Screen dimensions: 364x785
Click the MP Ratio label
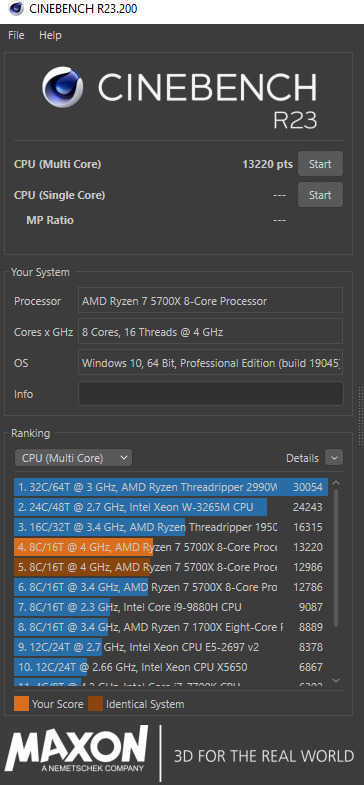tap(50, 220)
